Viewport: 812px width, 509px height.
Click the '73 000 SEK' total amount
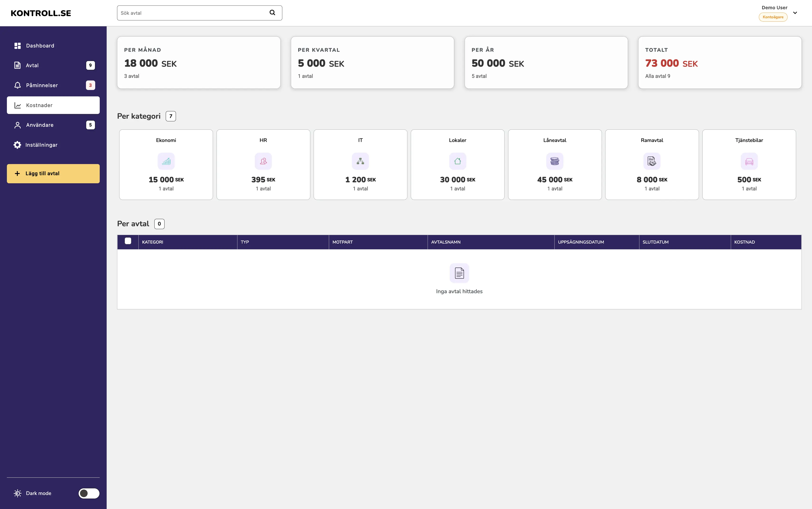point(671,63)
